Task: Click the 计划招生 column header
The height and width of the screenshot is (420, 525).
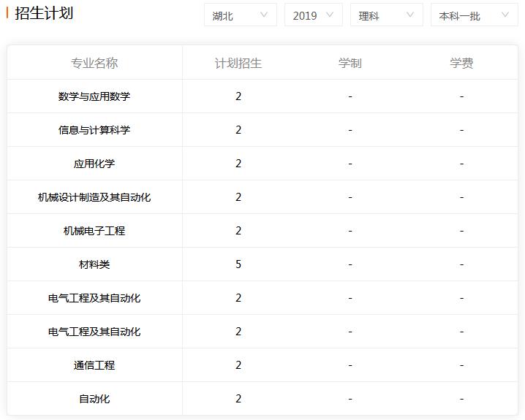Action: 238,63
